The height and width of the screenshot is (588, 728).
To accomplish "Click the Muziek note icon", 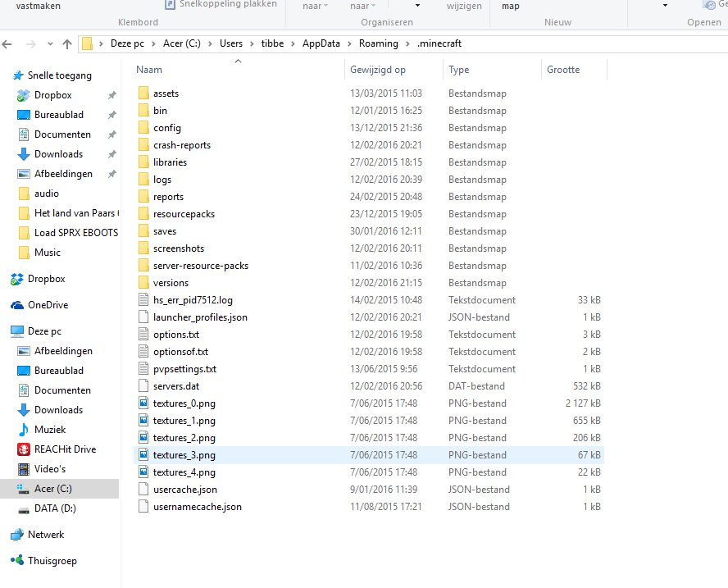I will click(x=23, y=430).
